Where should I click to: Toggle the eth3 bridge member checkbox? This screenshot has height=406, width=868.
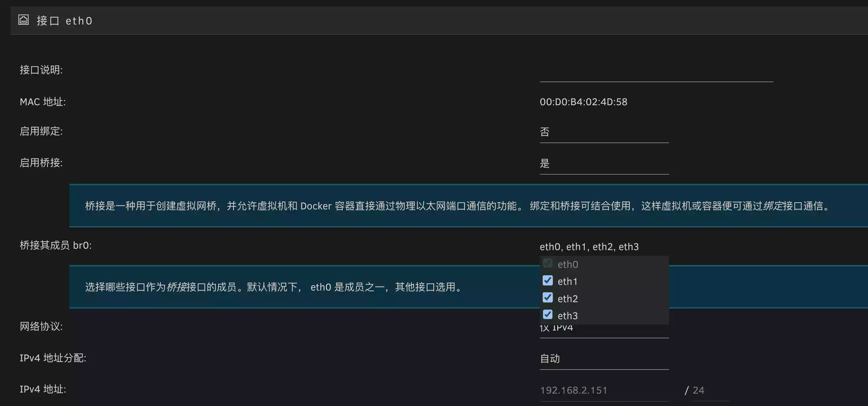click(x=547, y=315)
